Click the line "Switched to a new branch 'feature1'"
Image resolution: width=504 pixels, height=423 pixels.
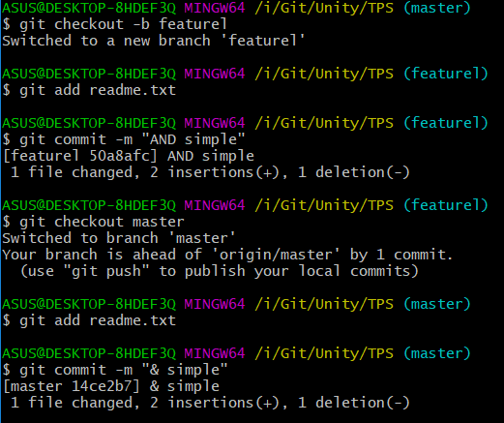point(154,41)
